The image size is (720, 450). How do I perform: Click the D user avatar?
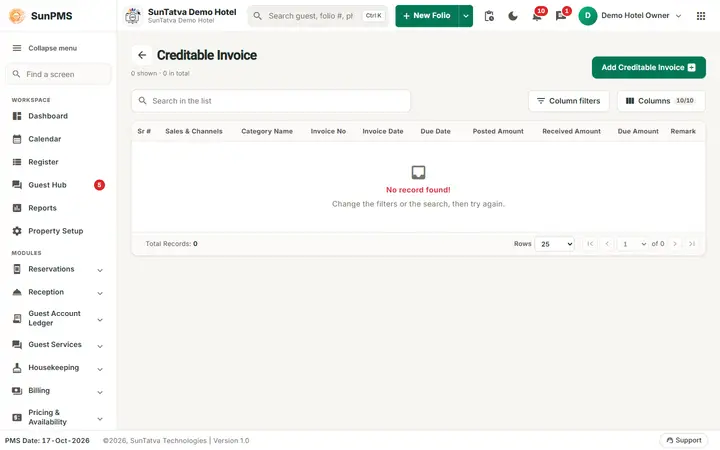click(x=588, y=16)
